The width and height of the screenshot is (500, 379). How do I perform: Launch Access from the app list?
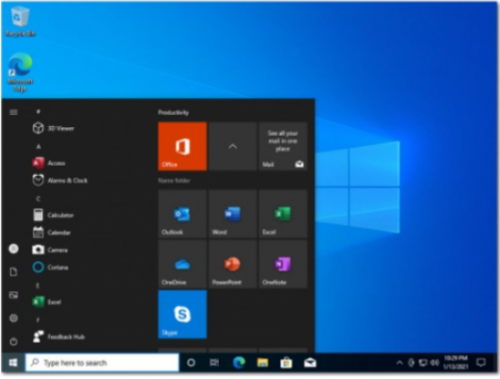pos(49,163)
